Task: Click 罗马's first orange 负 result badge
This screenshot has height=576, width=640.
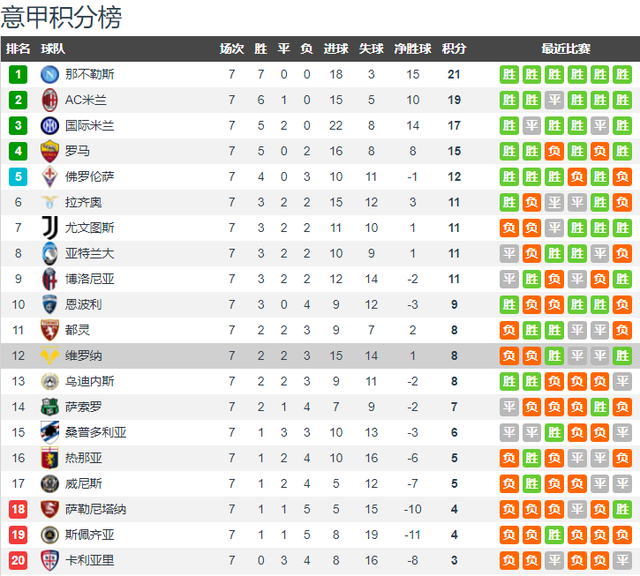Action: pyautogui.click(x=554, y=151)
